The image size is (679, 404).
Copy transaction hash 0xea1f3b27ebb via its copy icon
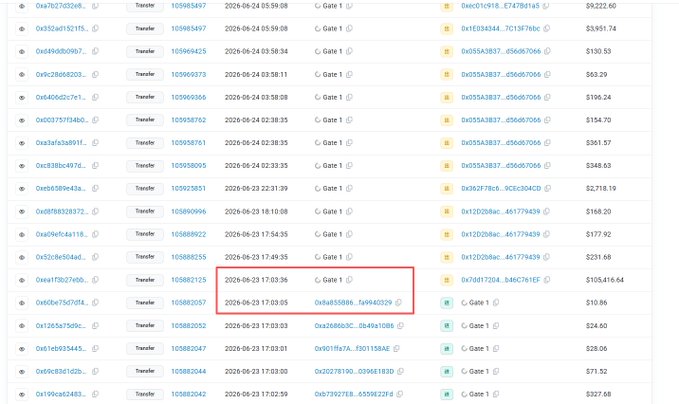coord(95,280)
